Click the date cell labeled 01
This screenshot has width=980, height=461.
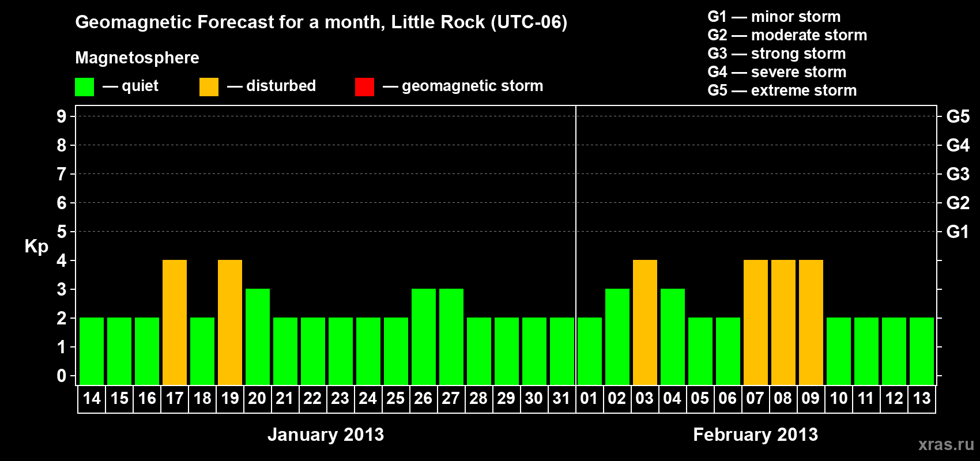[x=589, y=399]
